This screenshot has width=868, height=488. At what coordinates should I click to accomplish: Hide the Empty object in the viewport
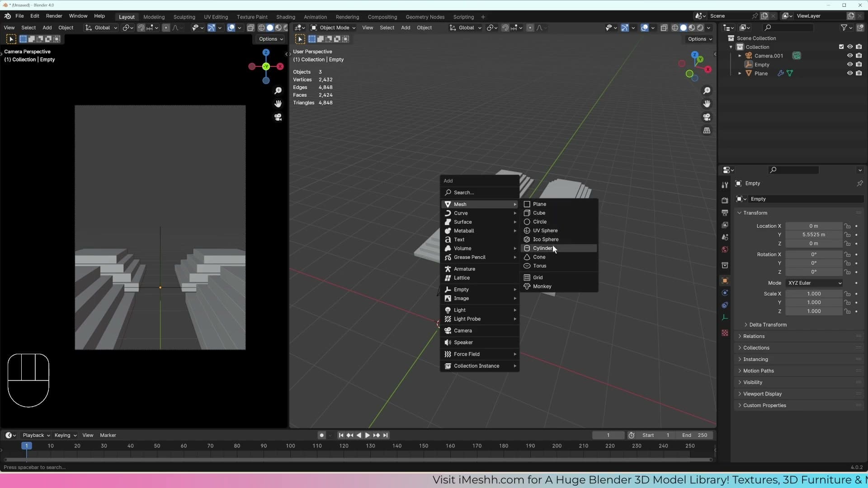850,65
